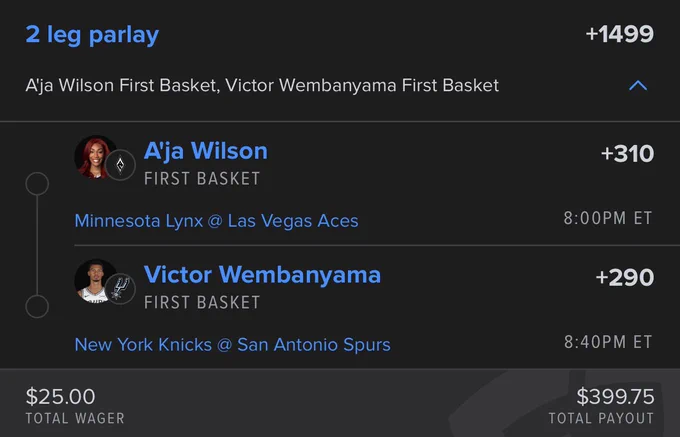This screenshot has width=680, height=437.
Task: Open Minnesota Lynx @ Las Vegas Aces game
Action: coord(216,221)
